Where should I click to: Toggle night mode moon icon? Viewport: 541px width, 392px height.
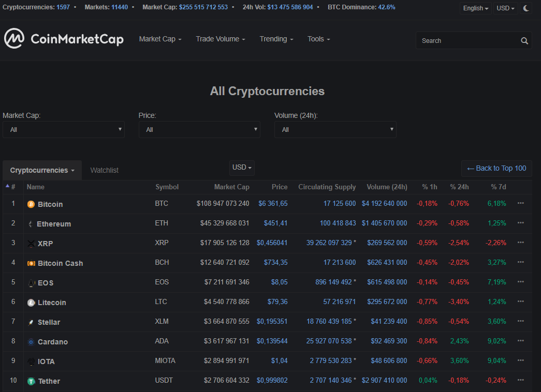tap(527, 8)
